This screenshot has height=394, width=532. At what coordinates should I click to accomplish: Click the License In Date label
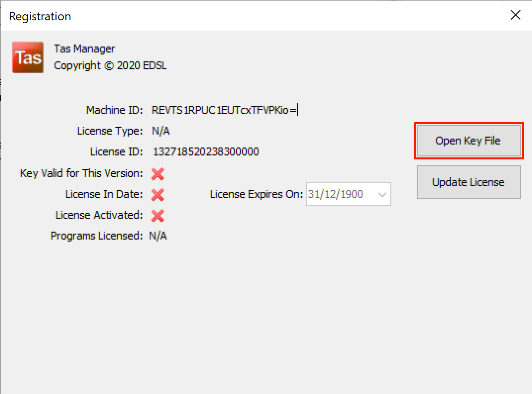pos(104,195)
